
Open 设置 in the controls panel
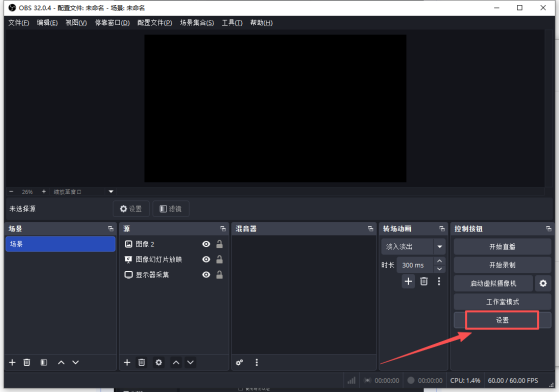click(502, 320)
